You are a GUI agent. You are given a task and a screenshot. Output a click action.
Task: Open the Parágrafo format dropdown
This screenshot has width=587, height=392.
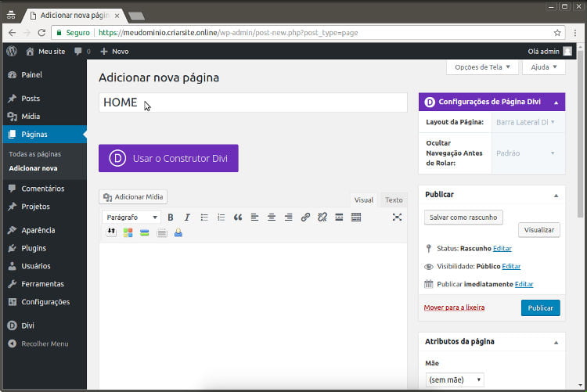(132, 217)
